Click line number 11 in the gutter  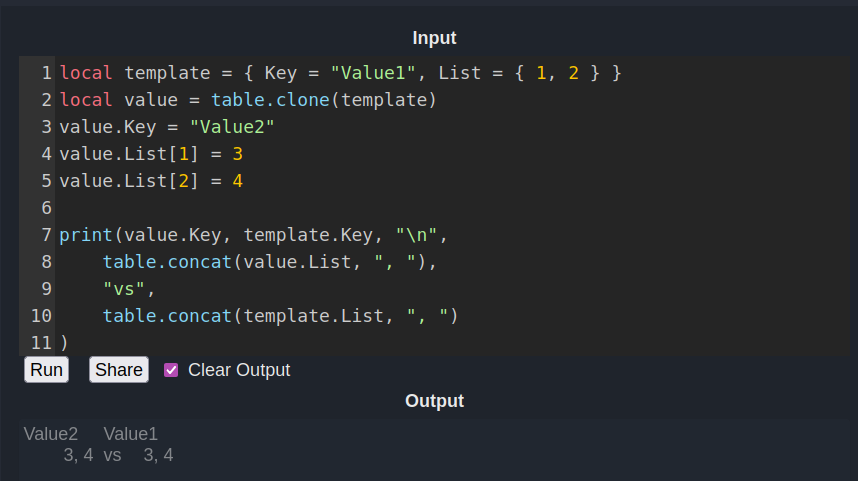(x=41, y=343)
